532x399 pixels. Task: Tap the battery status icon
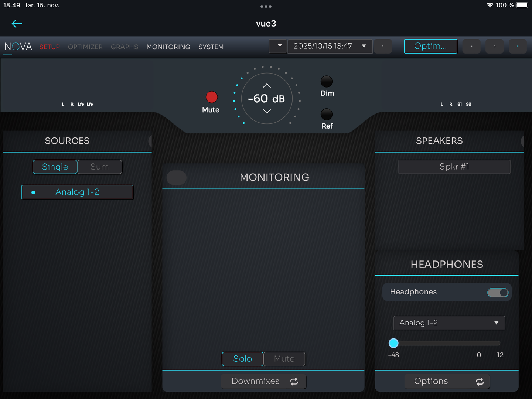click(x=522, y=5)
